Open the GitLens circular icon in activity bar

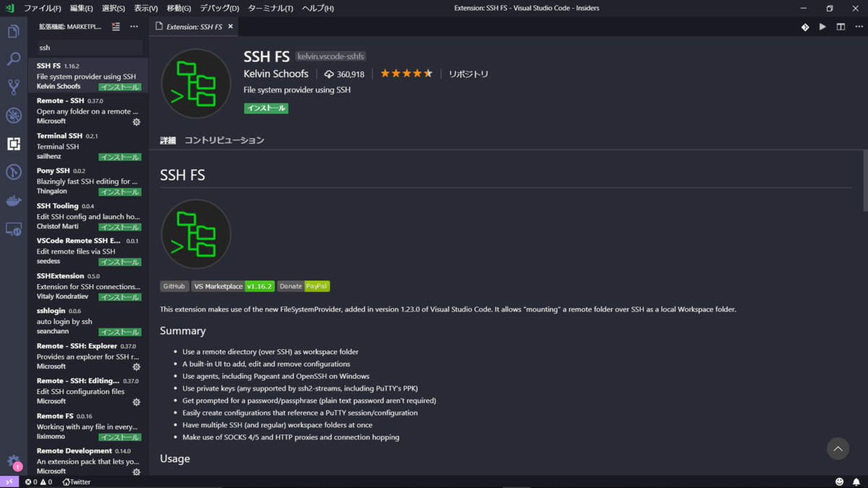point(13,172)
